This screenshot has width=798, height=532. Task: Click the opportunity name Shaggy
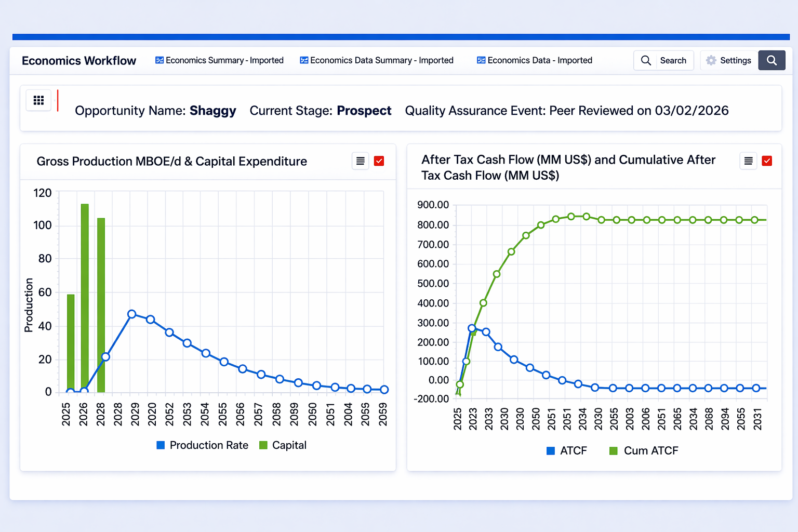(x=213, y=110)
